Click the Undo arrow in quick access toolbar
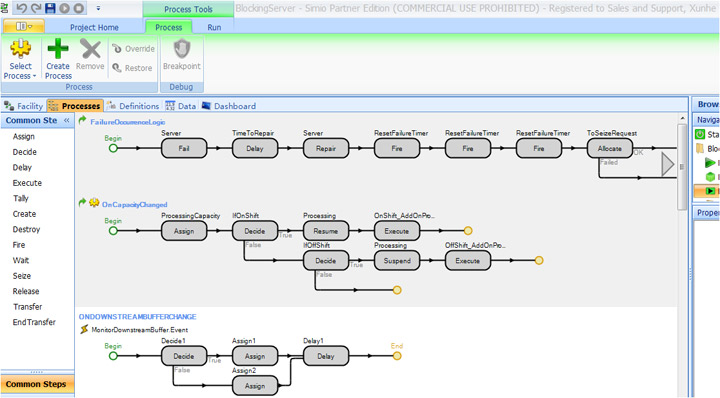The height and width of the screenshot is (398, 720). click(21, 8)
